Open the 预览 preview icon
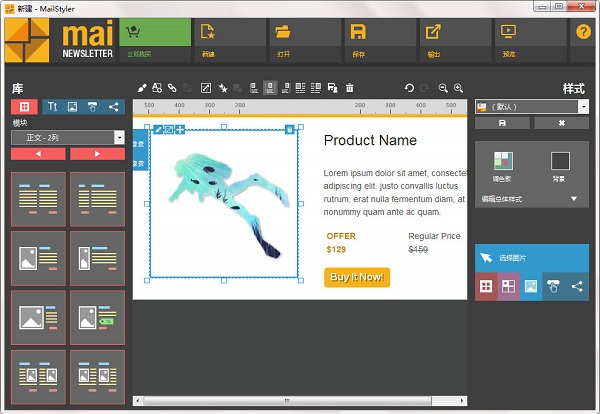Viewport: 600px width, 414px height. [x=508, y=33]
